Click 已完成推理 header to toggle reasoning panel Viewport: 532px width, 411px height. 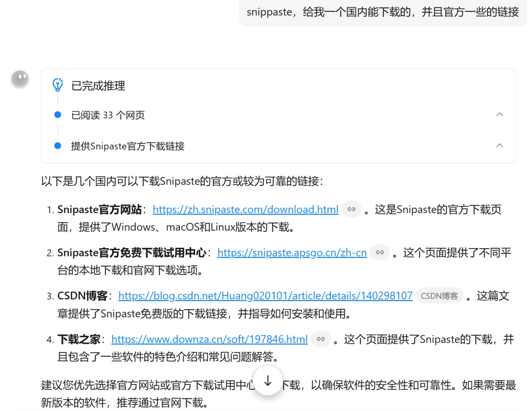[x=97, y=86]
